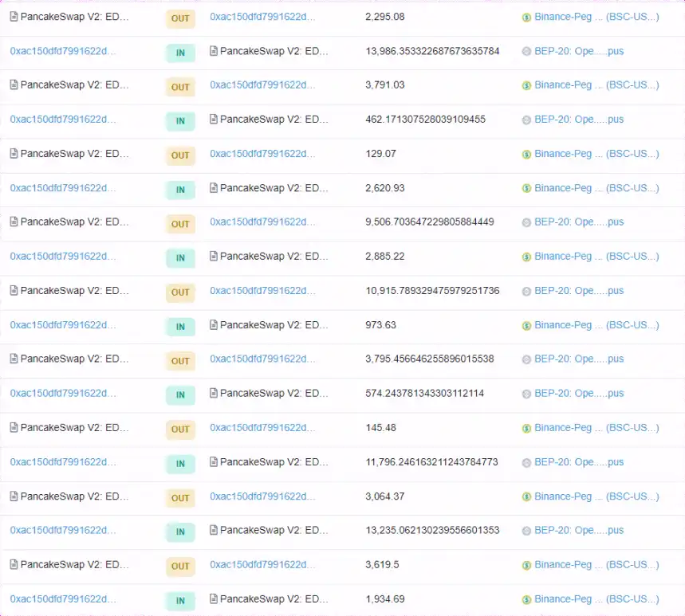The height and width of the screenshot is (616, 685).
Task: Open the BEP-20: Ope...pus link in 462.17 row
Action: [x=579, y=120]
